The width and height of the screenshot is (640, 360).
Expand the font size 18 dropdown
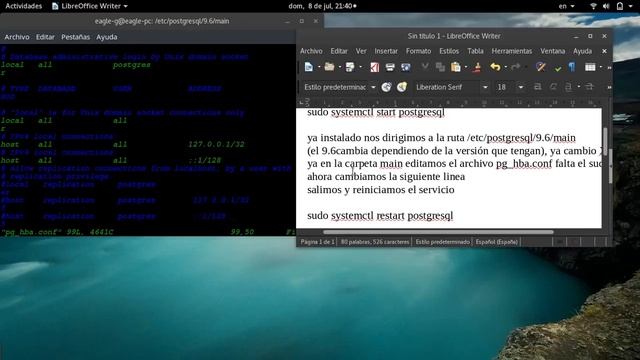tap(520, 87)
